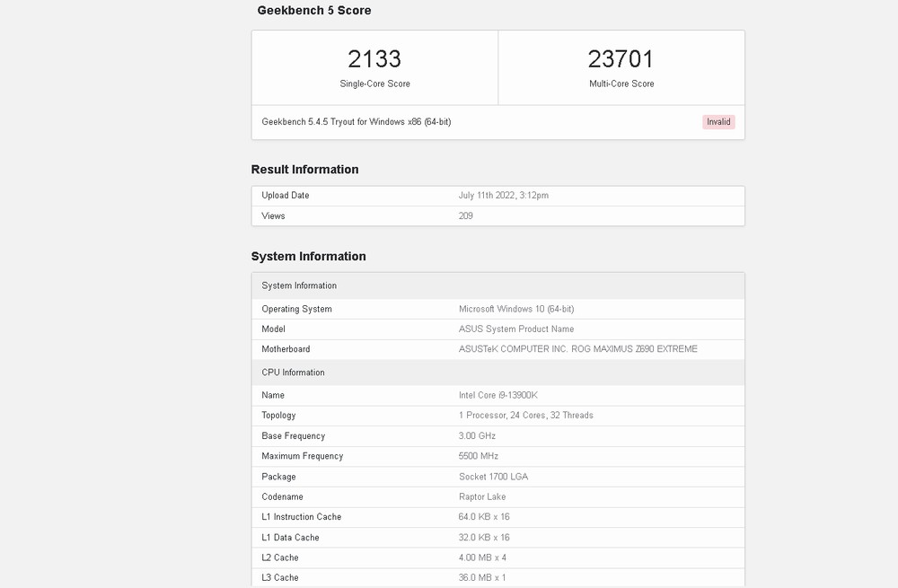Select the 64.0 KB x 16 value
Viewport: 898px width, 588px height.
pos(484,517)
